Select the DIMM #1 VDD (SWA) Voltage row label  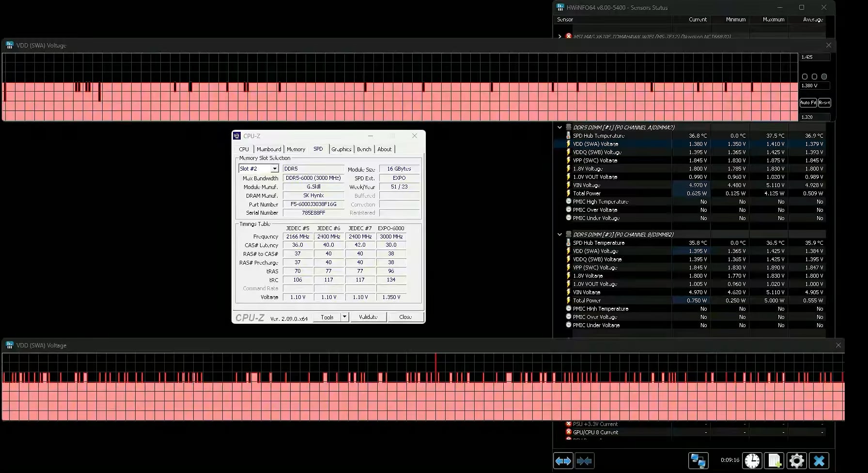click(596, 144)
